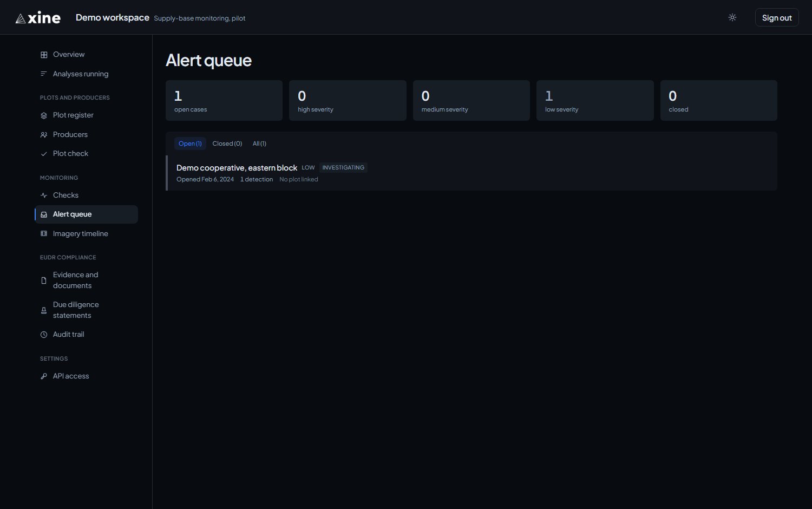Click the Demo workspace title
This screenshot has width=812, height=509.
[113, 17]
